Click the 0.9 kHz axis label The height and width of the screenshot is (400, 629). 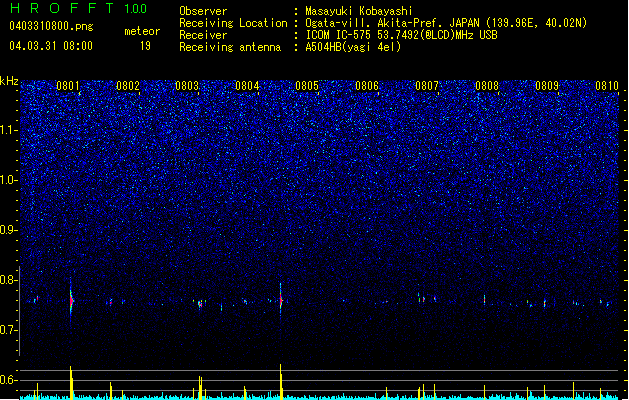(9, 230)
